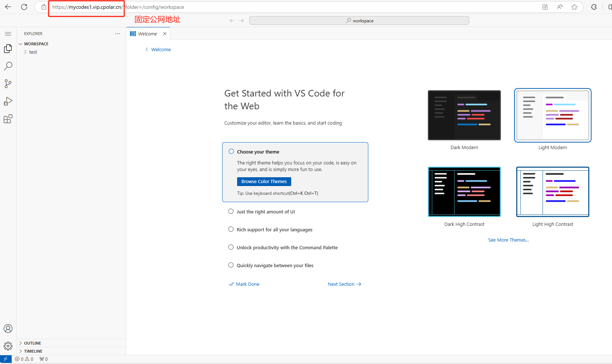Viewport: 612px width, 364px height.
Task: Pick the Dark Modern theme thumbnail
Action: 464,115
